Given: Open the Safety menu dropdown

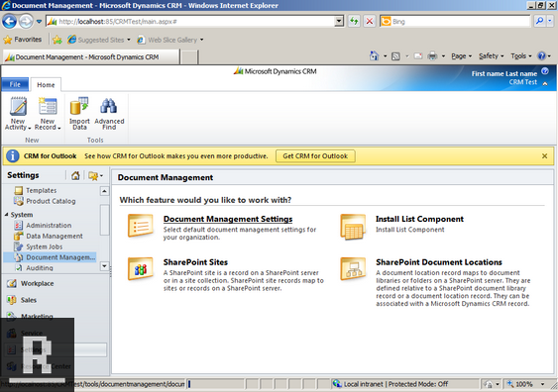Looking at the screenshot, I should pos(491,56).
